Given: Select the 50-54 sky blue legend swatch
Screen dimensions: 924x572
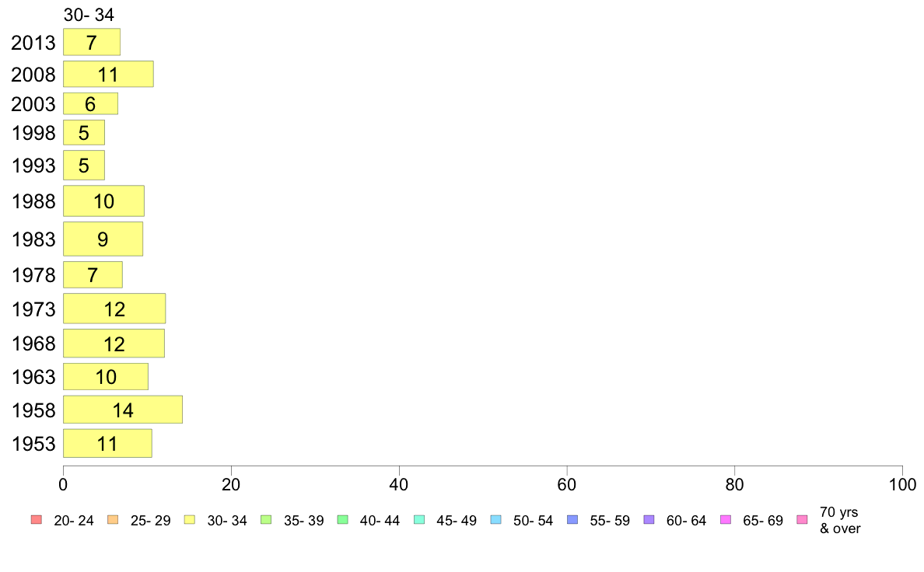Looking at the screenshot, I should 495,520.
